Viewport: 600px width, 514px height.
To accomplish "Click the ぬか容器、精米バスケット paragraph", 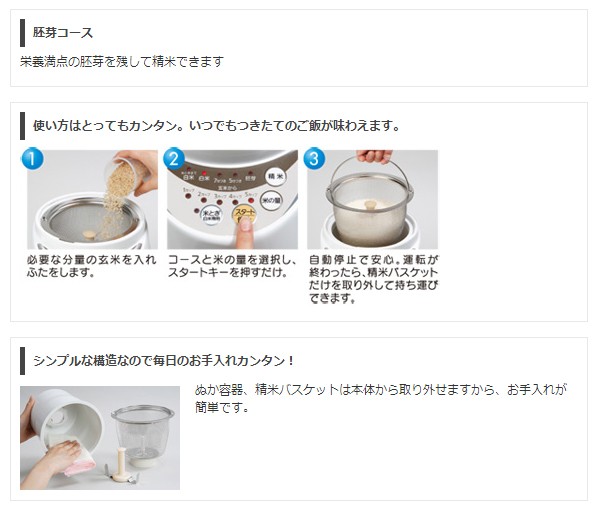I will point(381,398).
